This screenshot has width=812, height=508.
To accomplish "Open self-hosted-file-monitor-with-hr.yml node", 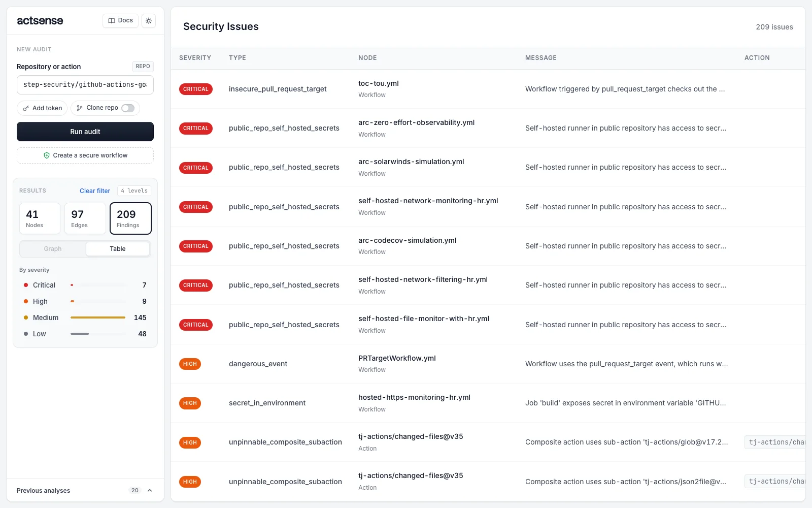I will click(424, 319).
